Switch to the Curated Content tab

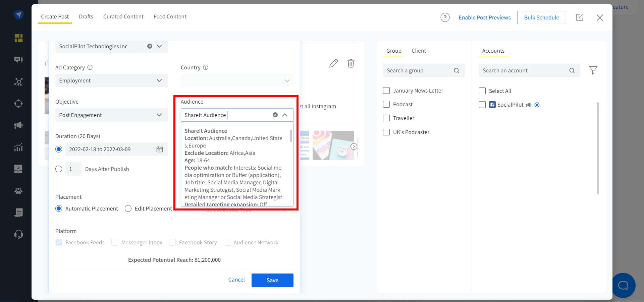[x=123, y=16]
